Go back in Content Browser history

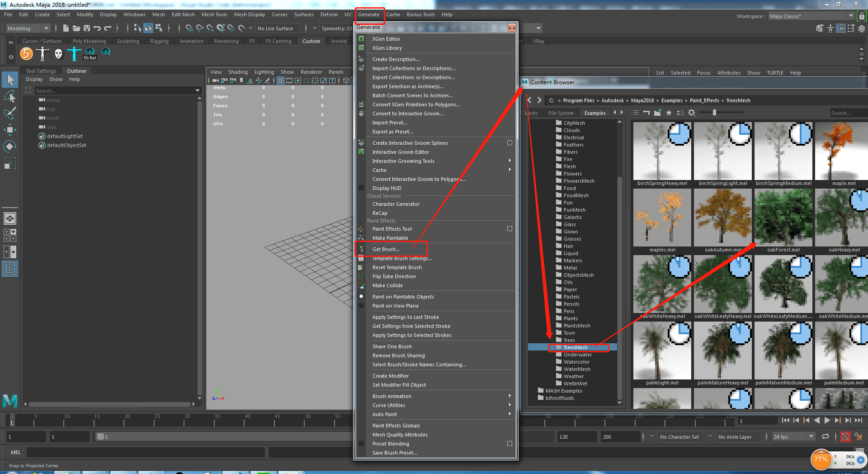(530, 100)
